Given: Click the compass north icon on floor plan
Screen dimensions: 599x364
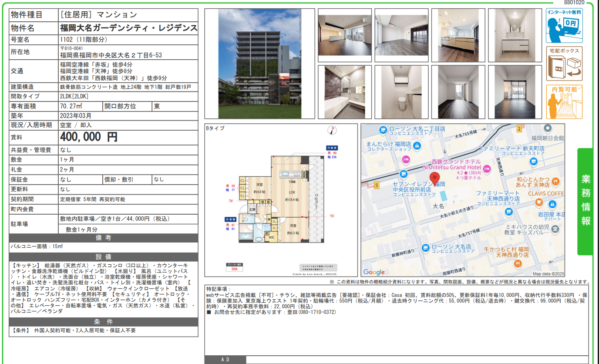Looking at the screenshot, I should pyautogui.click(x=332, y=130).
